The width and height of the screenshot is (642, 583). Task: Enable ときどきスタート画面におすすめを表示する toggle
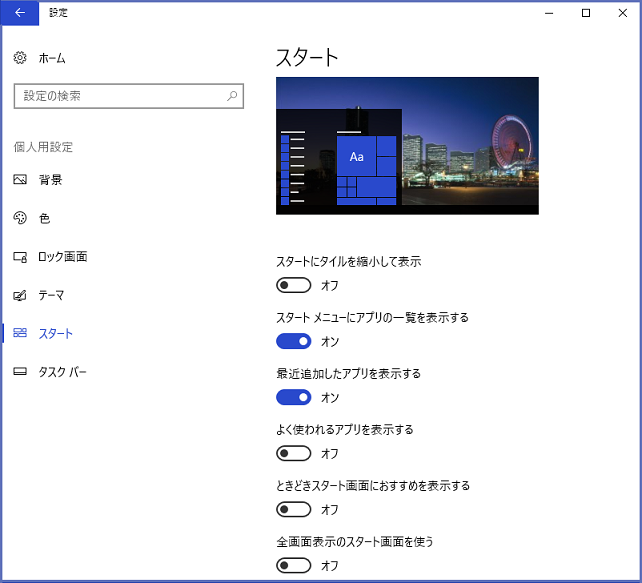(x=294, y=509)
